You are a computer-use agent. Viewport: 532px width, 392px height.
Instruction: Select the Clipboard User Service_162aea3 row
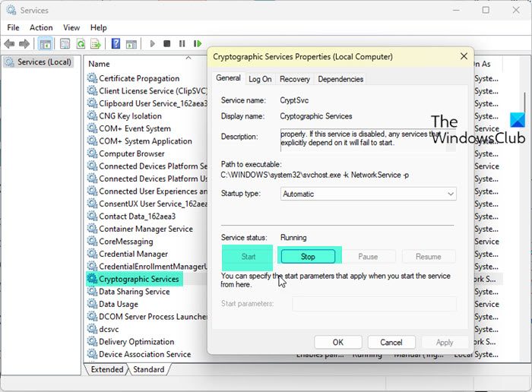tap(147, 103)
